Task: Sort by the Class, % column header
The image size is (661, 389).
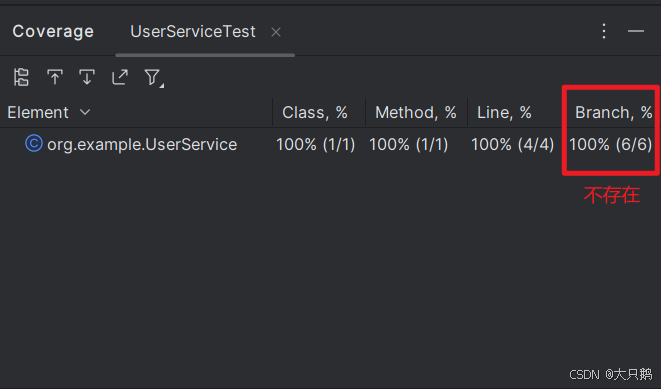Action: tap(315, 113)
